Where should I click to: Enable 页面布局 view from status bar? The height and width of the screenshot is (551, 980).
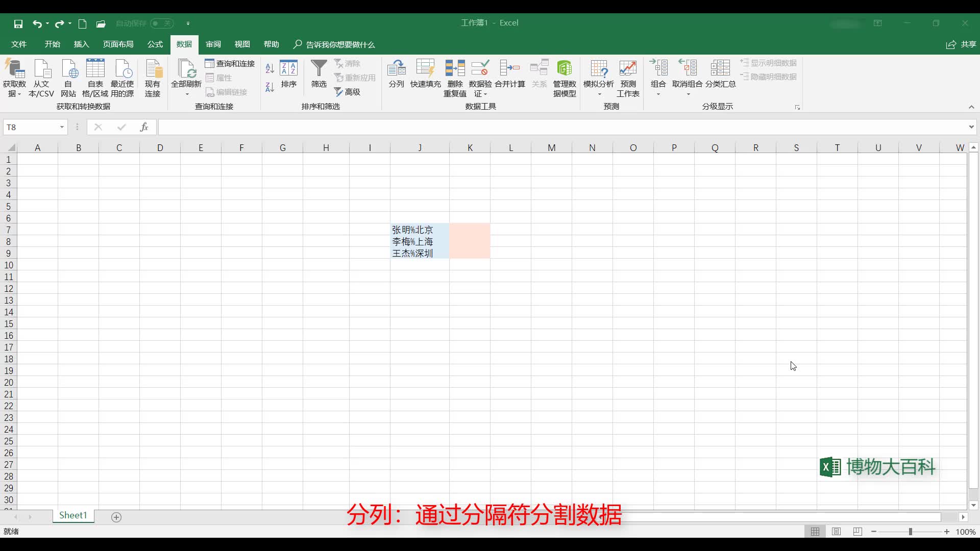[x=836, y=531]
